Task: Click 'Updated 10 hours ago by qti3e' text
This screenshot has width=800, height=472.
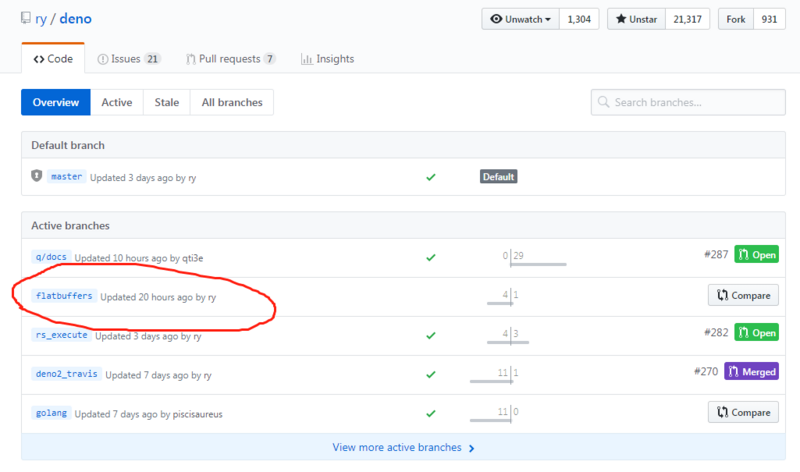Action: click(139, 258)
